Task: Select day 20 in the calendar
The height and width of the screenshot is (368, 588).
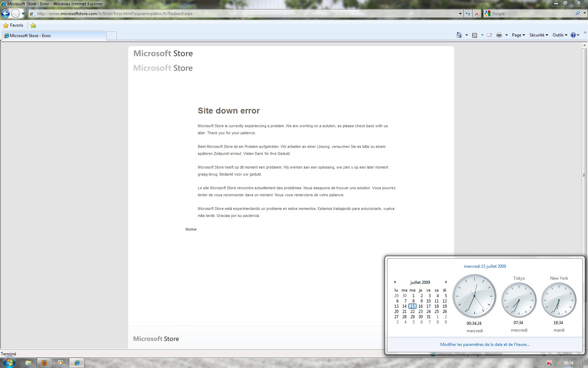Action: 396,312
